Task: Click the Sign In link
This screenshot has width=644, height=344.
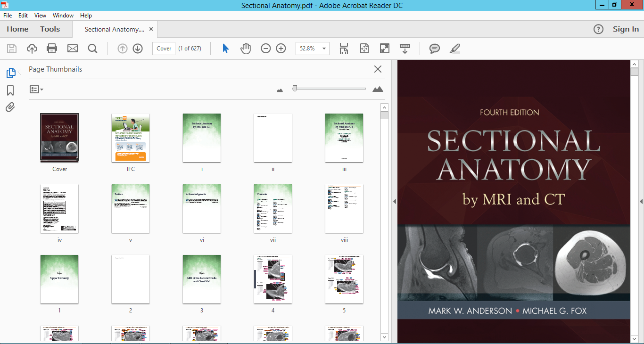Action: (x=626, y=29)
